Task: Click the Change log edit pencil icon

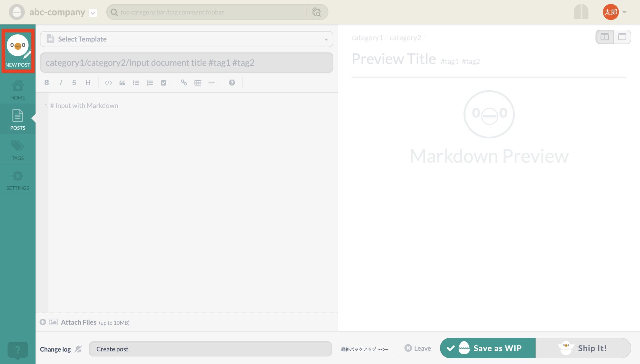Action: pos(78,349)
